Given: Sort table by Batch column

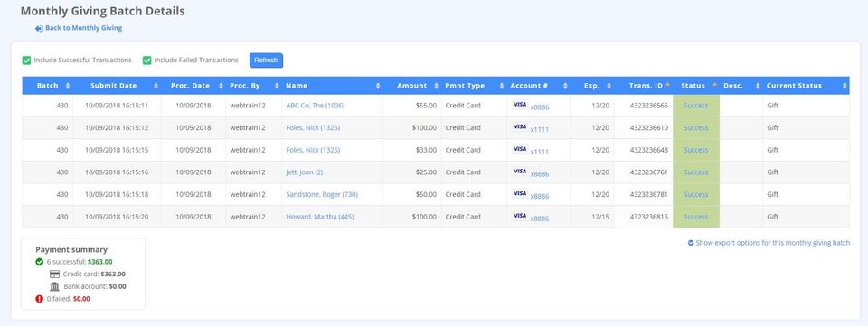Looking at the screenshot, I should point(48,86).
